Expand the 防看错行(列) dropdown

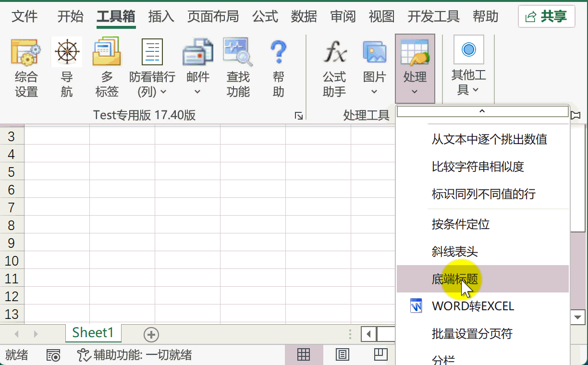pos(152,84)
